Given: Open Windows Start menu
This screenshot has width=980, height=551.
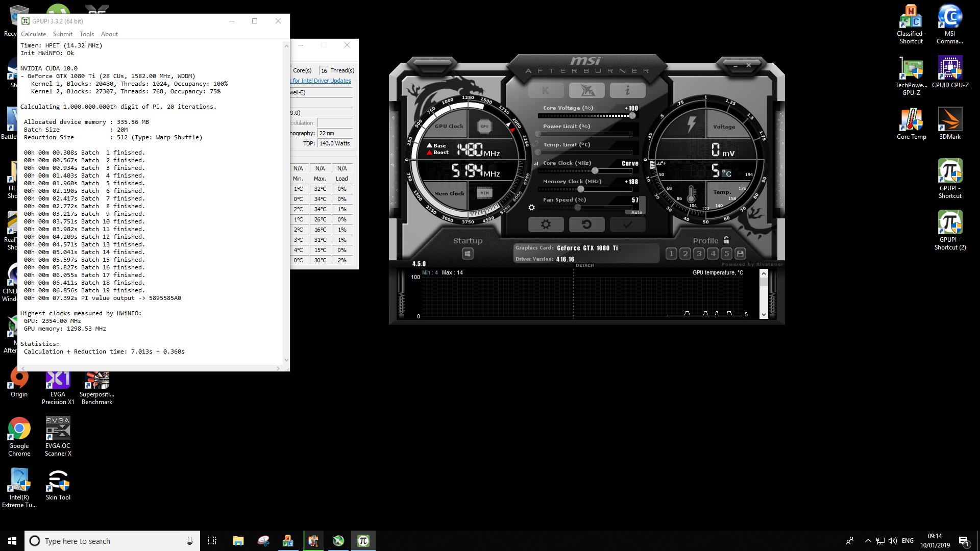Looking at the screenshot, I should (12, 541).
